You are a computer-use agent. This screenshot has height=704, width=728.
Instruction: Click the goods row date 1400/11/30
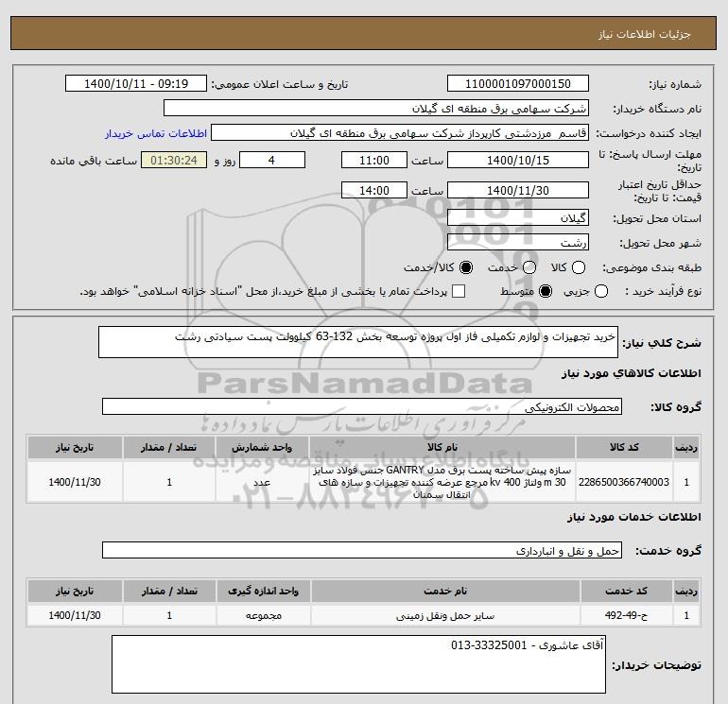[x=75, y=482]
